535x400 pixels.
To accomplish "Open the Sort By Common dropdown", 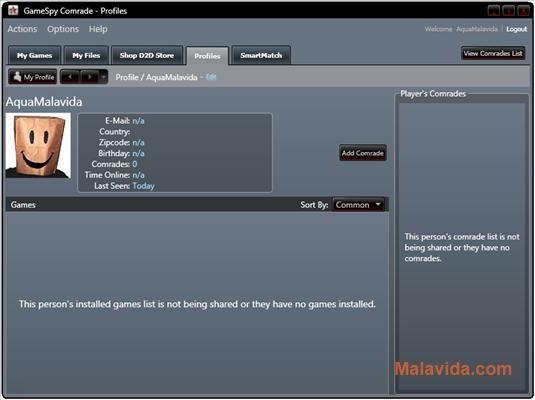I will (359, 205).
